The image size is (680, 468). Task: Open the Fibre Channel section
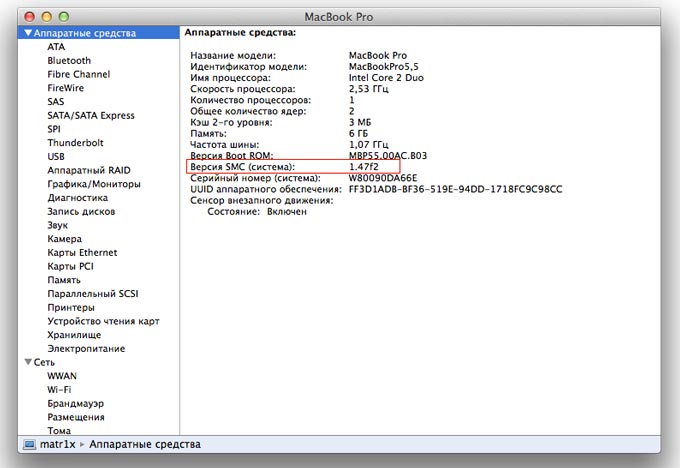click(78, 74)
